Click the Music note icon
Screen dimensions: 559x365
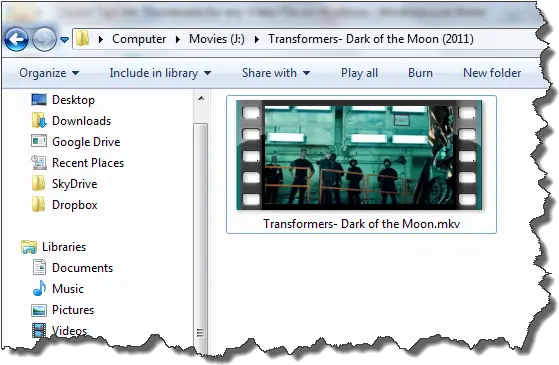[x=39, y=288]
